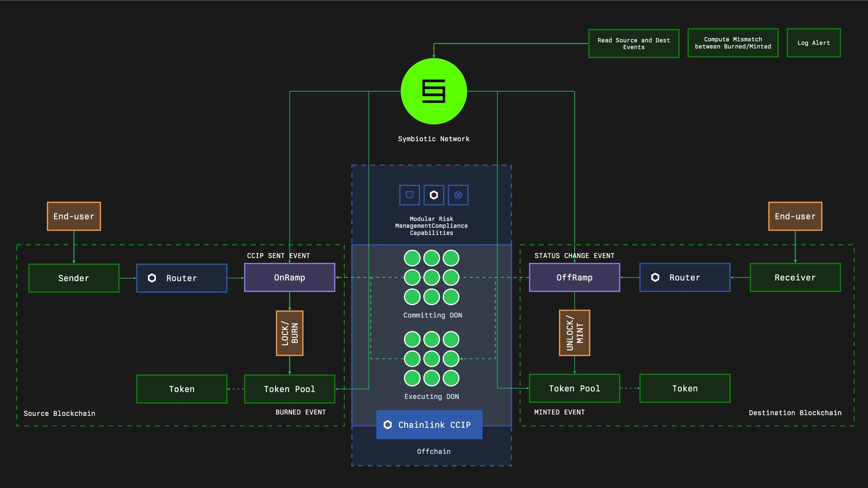Click the Read Source and Dest Events box
The image size is (868, 488).
pos(634,44)
